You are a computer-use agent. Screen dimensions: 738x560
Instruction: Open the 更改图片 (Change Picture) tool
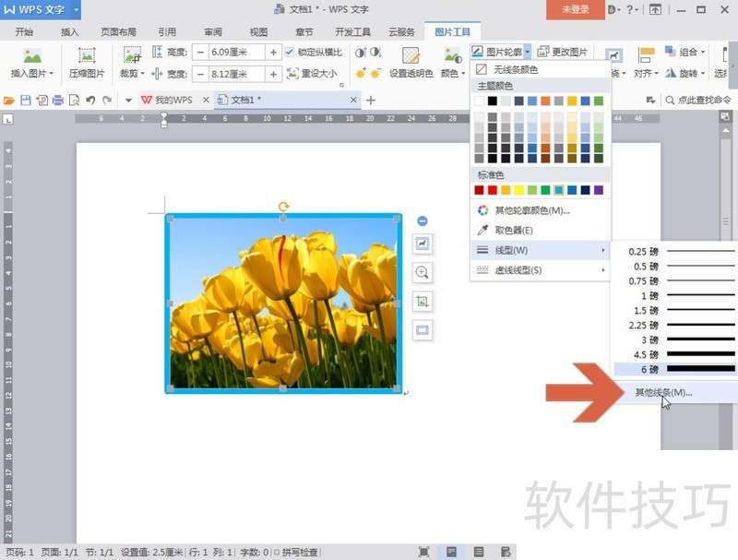pos(570,52)
